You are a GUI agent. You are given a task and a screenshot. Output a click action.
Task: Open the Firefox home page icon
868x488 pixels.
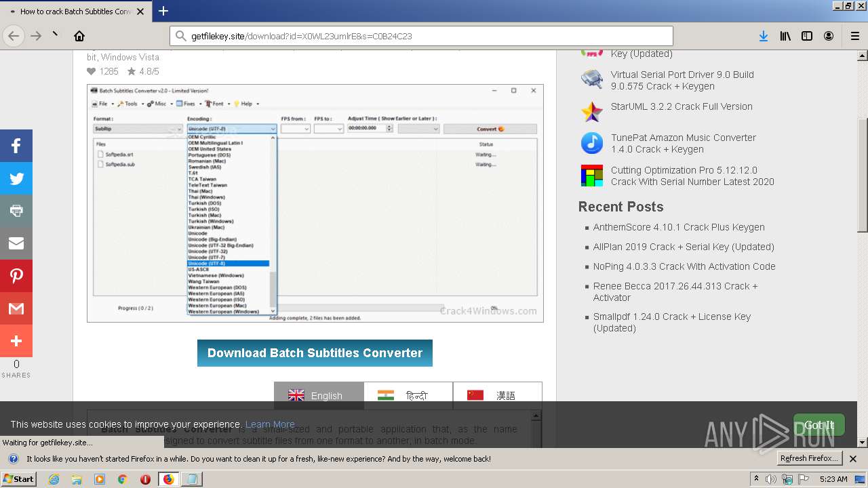click(x=79, y=36)
